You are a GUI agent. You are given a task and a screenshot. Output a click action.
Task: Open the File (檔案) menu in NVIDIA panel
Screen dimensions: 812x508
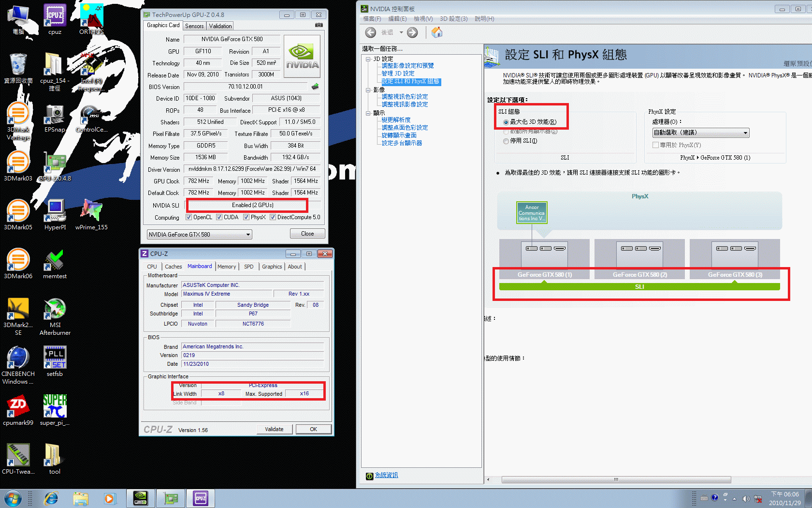372,19
